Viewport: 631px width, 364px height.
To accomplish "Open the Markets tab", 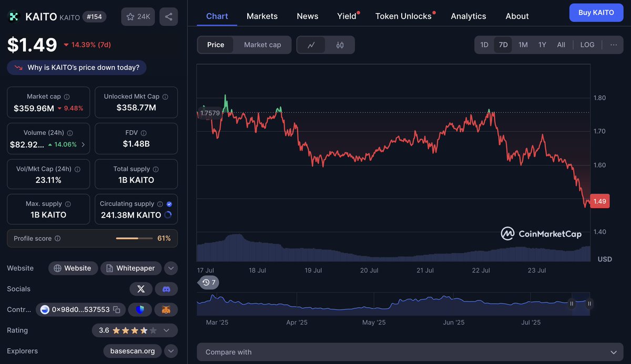I will pyautogui.click(x=262, y=16).
